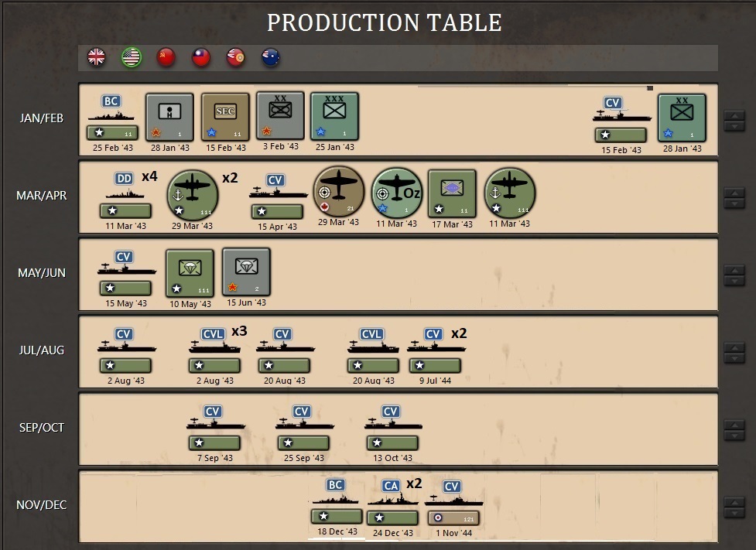Click the SEP/OCT row down arrow
756x550 pixels.
click(734, 436)
